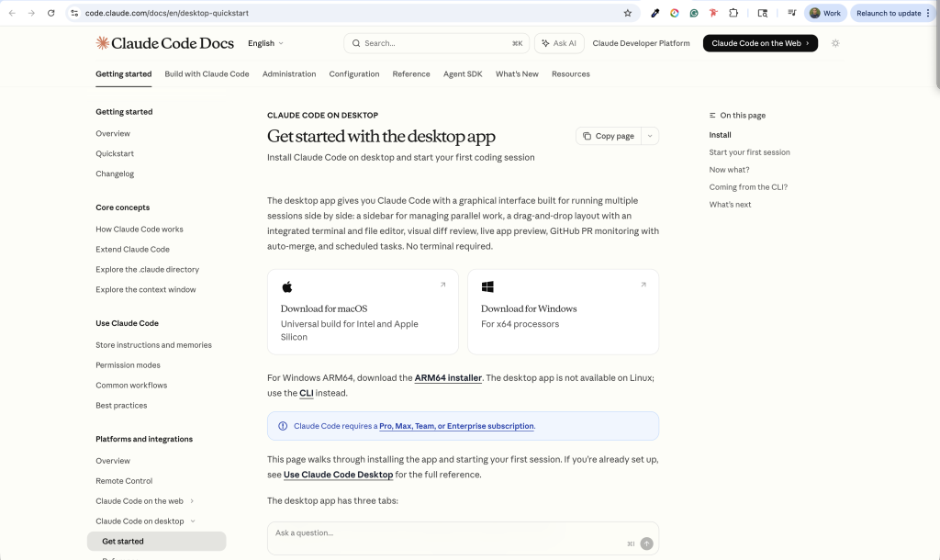Expand Claude Code on the web chevron

(x=192, y=501)
